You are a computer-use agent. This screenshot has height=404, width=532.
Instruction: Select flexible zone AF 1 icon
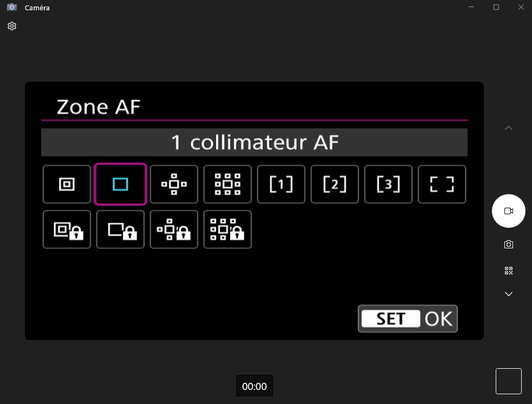tap(281, 184)
